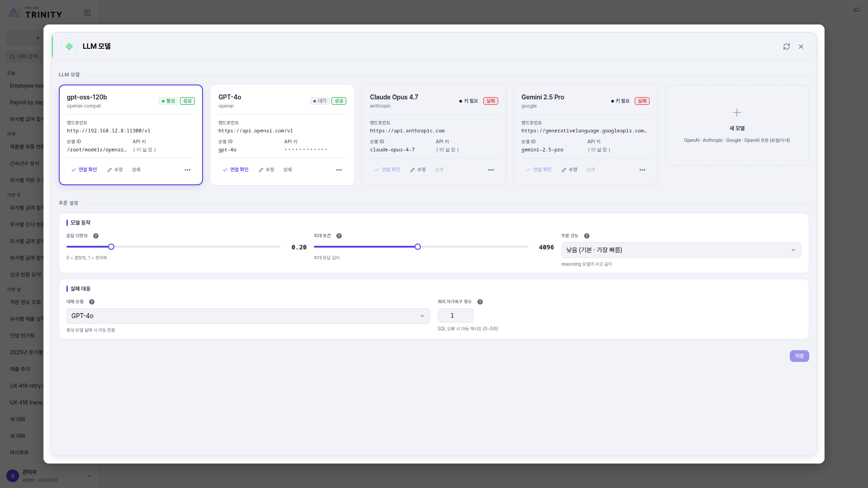Show help for 쿼리 자가복구 횟수

click(x=480, y=302)
